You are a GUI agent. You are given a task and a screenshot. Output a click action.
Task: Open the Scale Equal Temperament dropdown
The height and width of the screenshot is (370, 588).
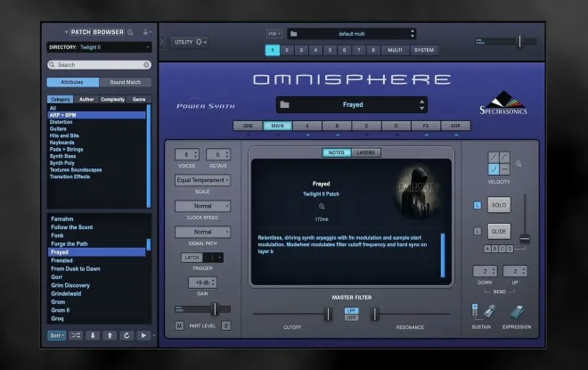pos(202,180)
